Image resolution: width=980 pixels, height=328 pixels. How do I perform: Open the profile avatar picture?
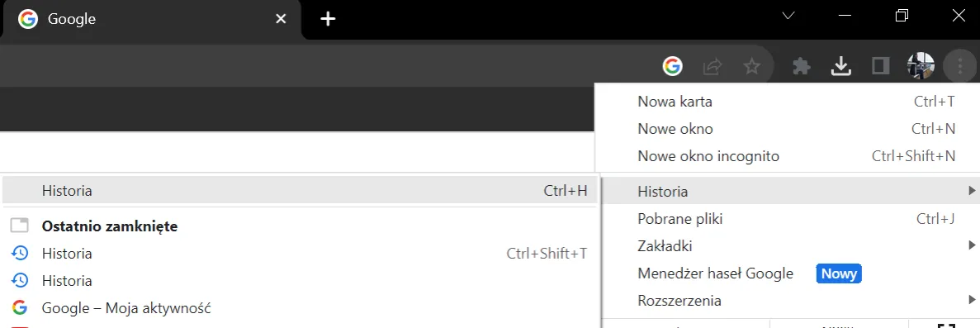click(921, 66)
